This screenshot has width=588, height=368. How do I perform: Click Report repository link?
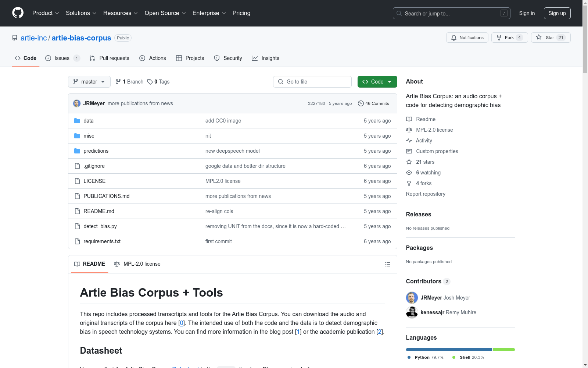[x=426, y=194]
